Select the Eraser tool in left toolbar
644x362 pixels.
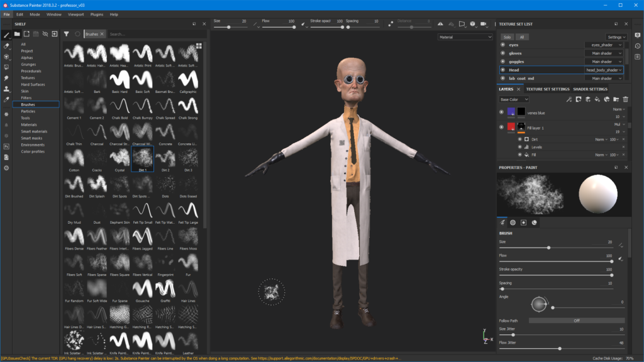(6, 46)
